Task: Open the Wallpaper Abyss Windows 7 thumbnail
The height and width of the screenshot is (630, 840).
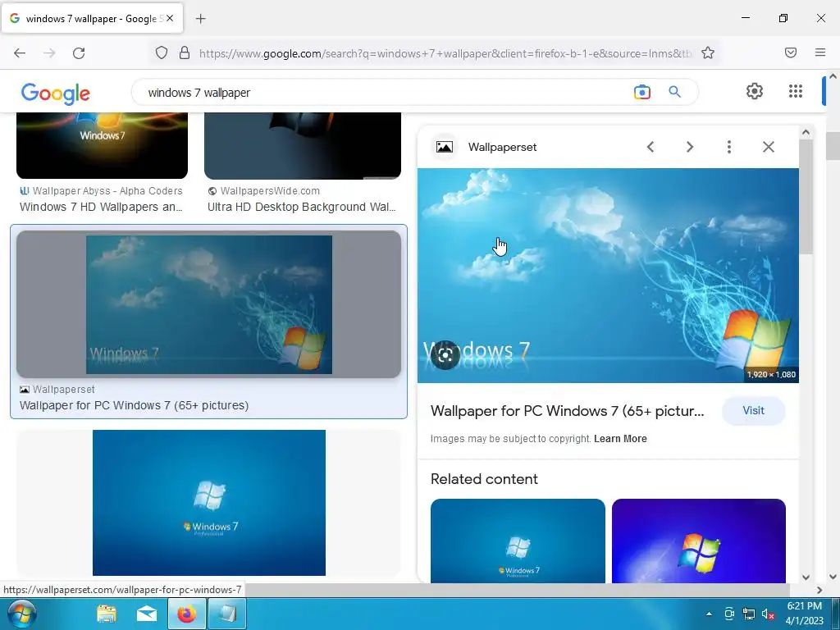Action: (x=102, y=146)
